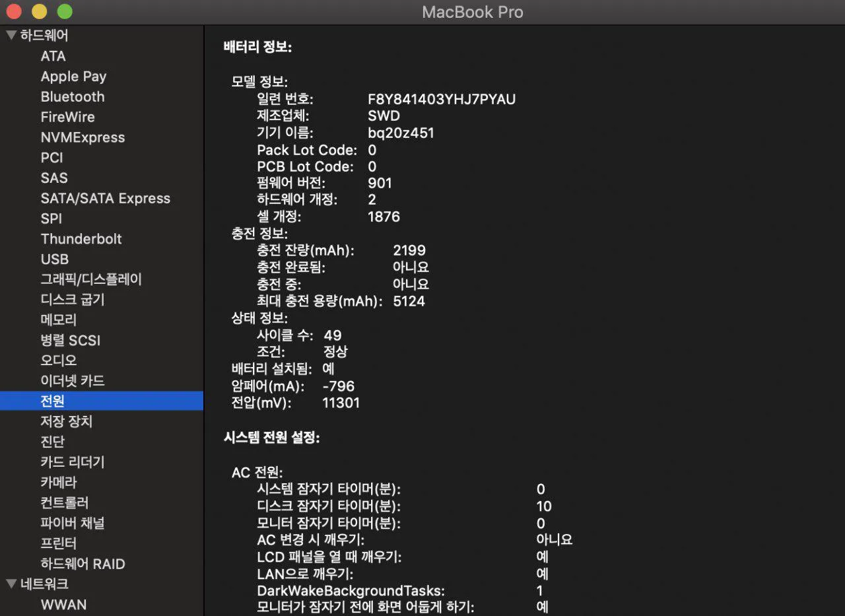Select the highlighted 전원 entry
This screenshot has width=845, height=616.
[x=102, y=401]
